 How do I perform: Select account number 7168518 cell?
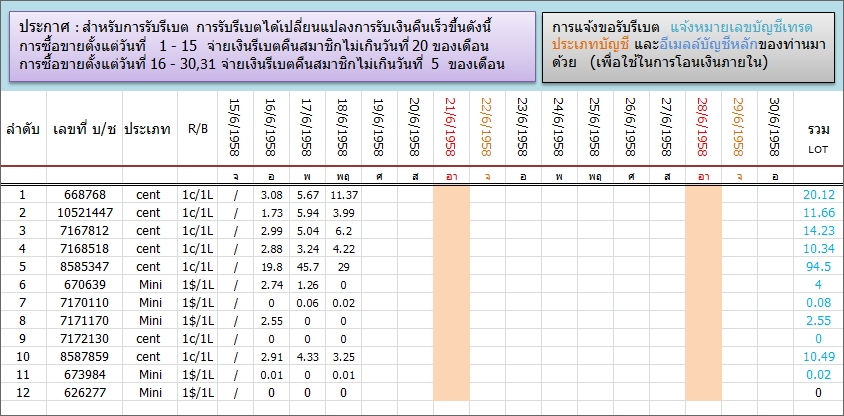coord(85,249)
